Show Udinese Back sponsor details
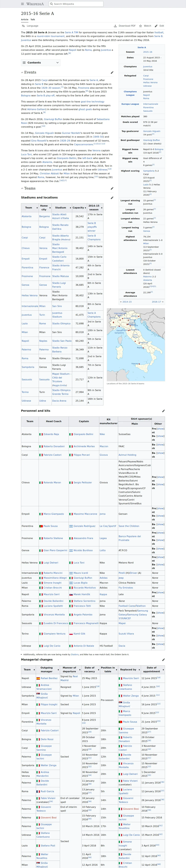 [x=160, y=644]
